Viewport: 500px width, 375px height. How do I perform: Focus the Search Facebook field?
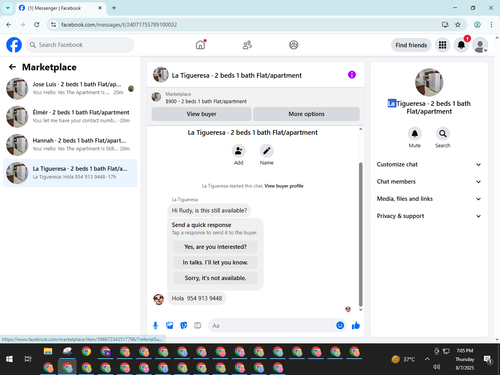pos(80,45)
